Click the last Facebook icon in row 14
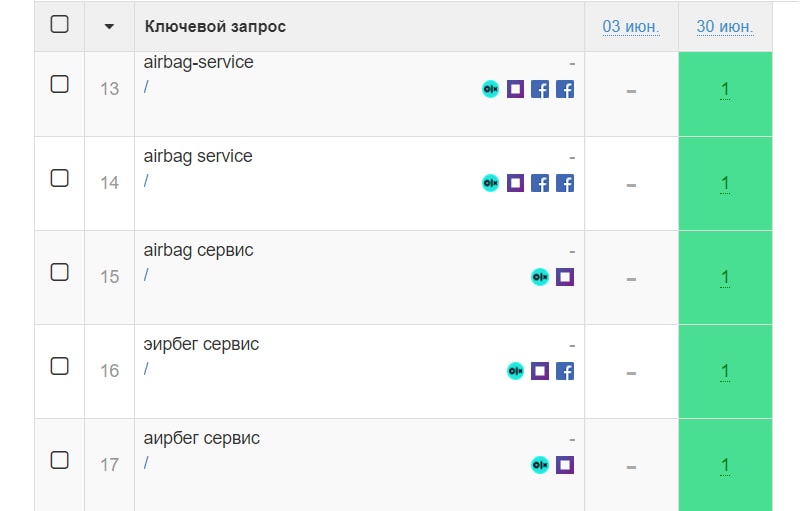Image resolution: width=800 pixels, height=511 pixels. pos(565,183)
